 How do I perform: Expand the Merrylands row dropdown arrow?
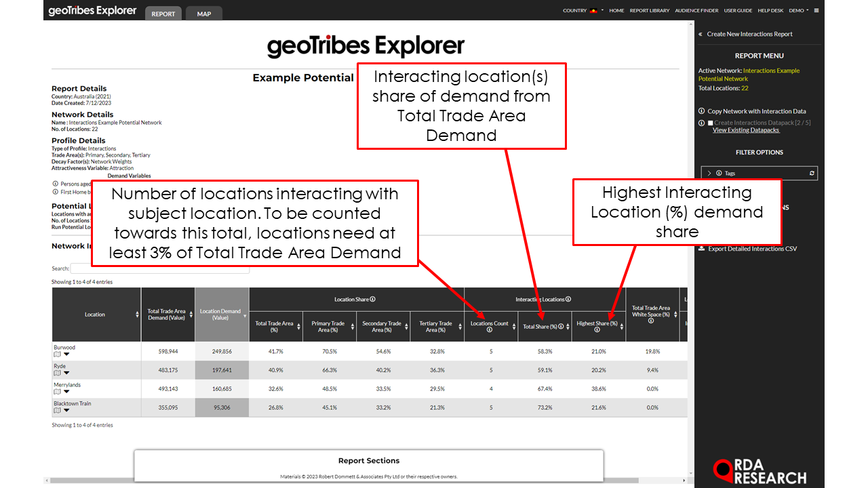click(66, 391)
